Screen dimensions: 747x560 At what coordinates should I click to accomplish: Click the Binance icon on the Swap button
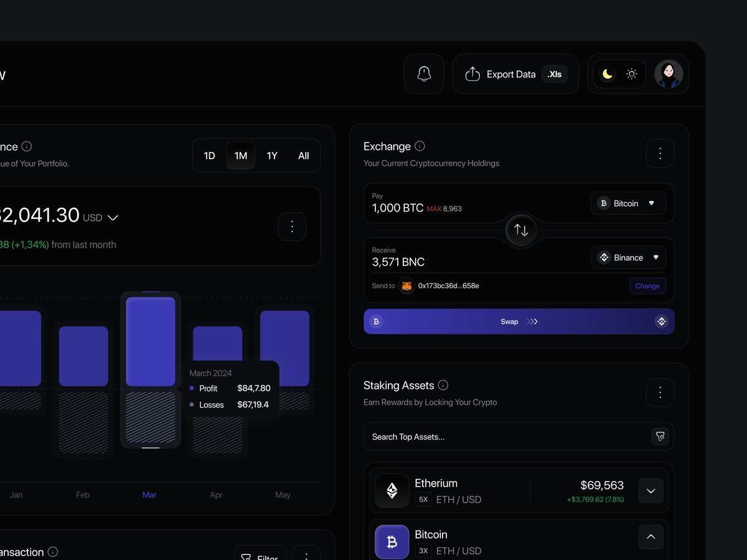click(661, 321)
